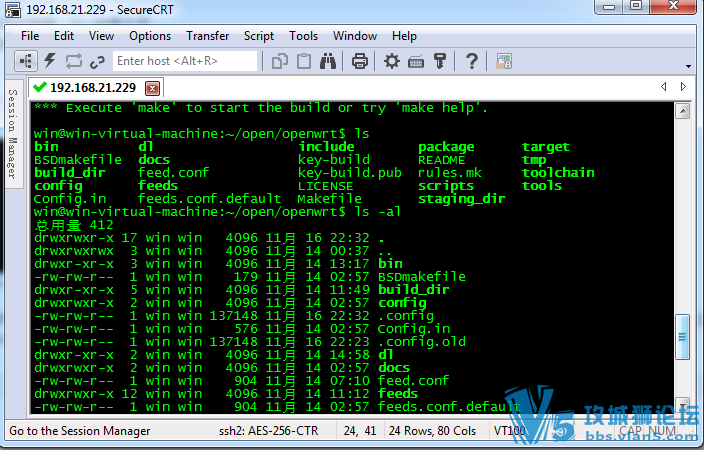Click the tab scroll left arrow
Viewport: 704px width, 450px height.
[663, 87]
